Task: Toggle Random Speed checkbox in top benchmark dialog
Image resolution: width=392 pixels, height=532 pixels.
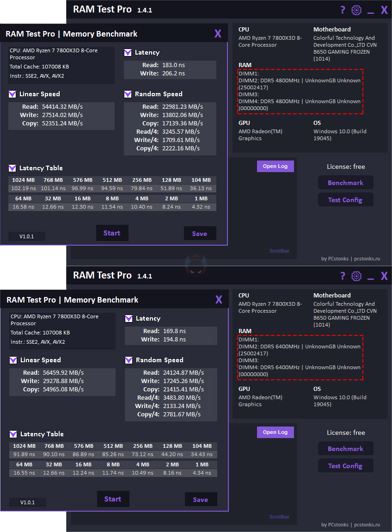Action: pos(128,94)
